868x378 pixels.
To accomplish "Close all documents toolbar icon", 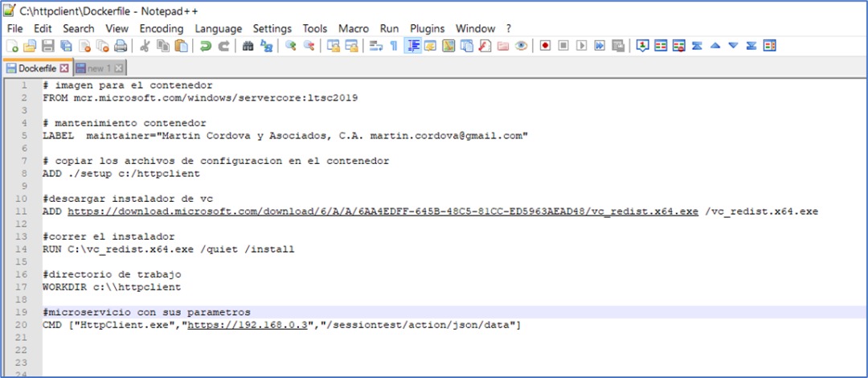I will 102,47.
